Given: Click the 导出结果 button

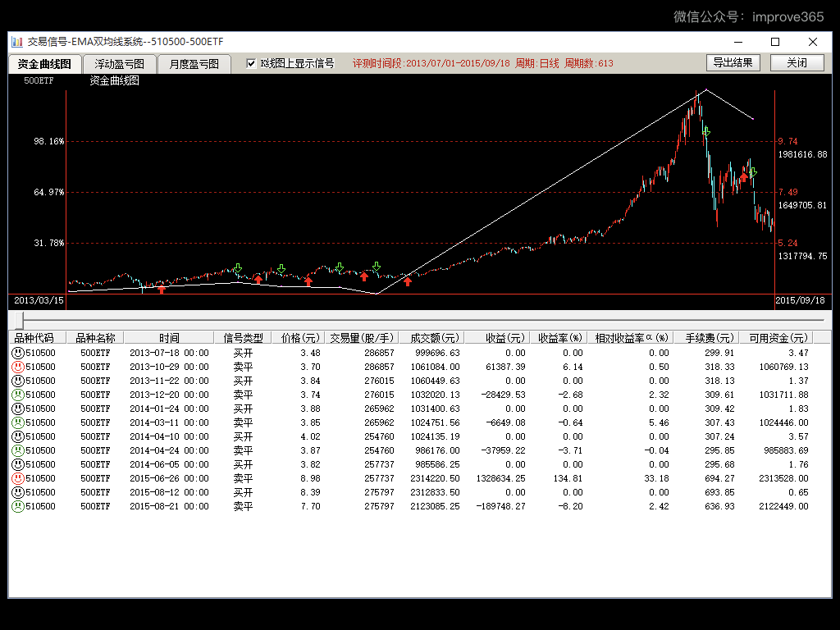Looking at the screenshot, I should coord(733,62).
